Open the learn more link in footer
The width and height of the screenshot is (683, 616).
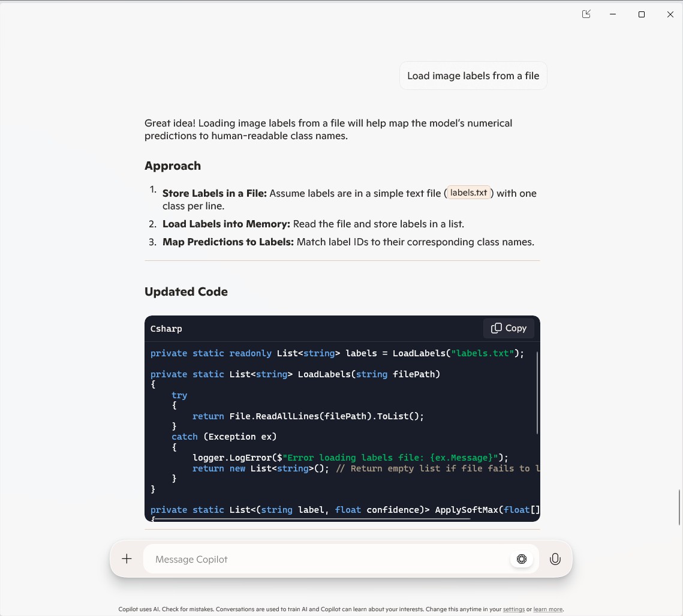click(547, 609)
